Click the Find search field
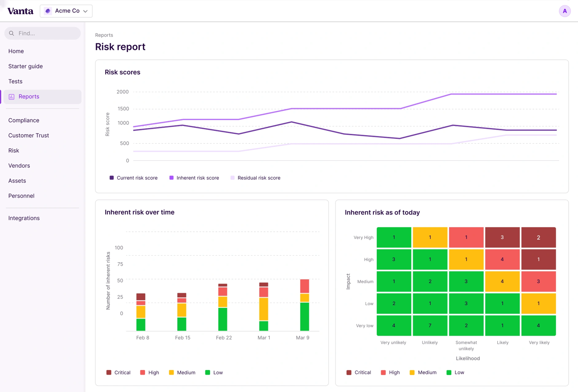 [42, 33]
